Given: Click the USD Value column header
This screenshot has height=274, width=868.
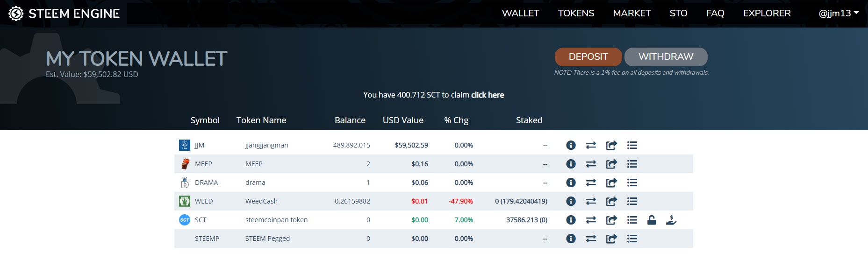Looking at the screenshot, I should point(403,120).
